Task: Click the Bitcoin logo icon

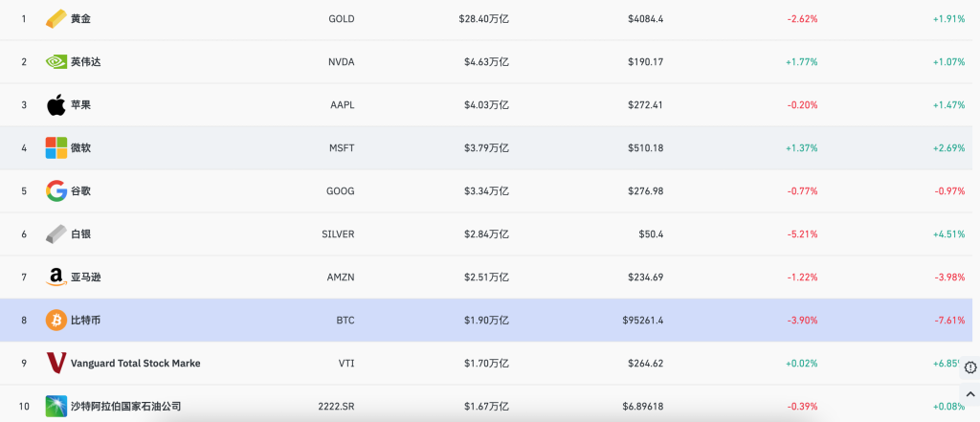Action: pyautogui.click(x=56, y=321)
